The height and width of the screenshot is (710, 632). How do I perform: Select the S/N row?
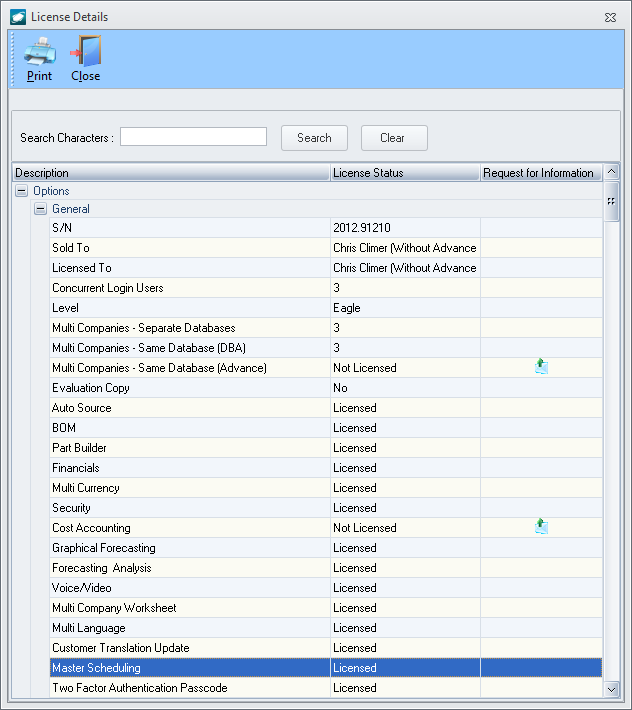[326, 228]
